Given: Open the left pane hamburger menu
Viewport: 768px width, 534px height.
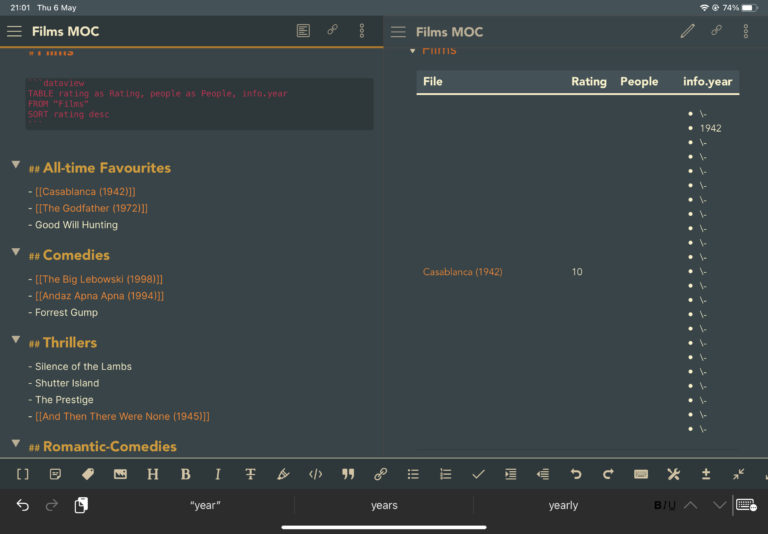Looking at the screenshot, I should (x=14, y=31).
